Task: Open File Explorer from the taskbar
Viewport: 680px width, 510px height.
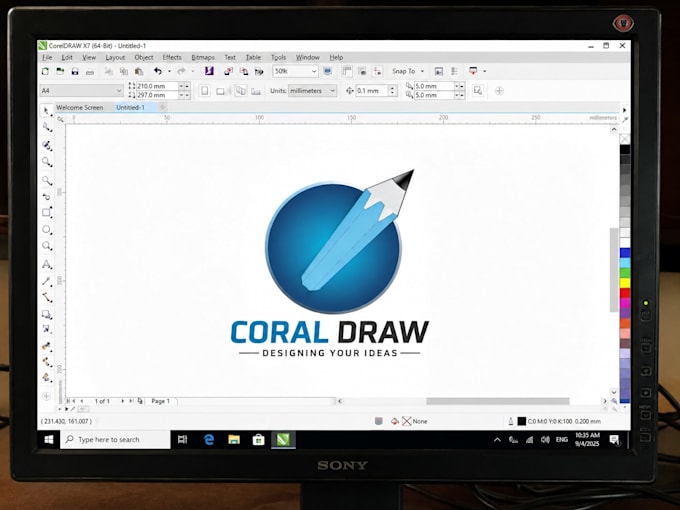Action: click(234, 440)
